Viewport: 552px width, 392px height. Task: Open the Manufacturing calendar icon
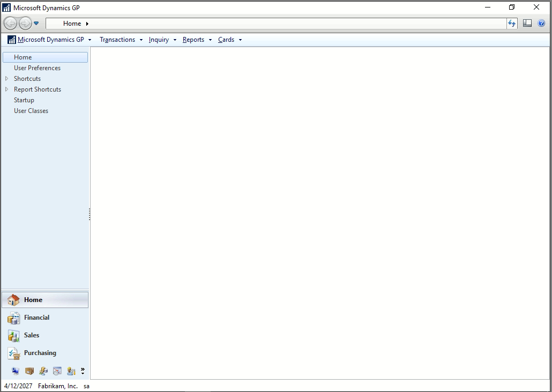57,371
